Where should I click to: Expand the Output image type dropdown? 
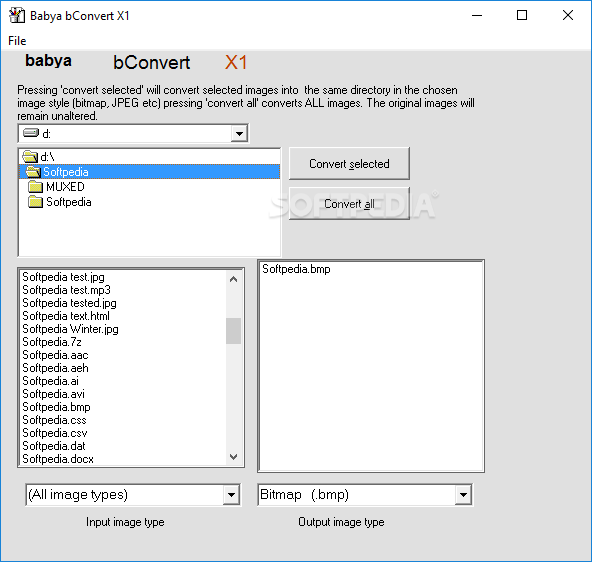(463, 495)
